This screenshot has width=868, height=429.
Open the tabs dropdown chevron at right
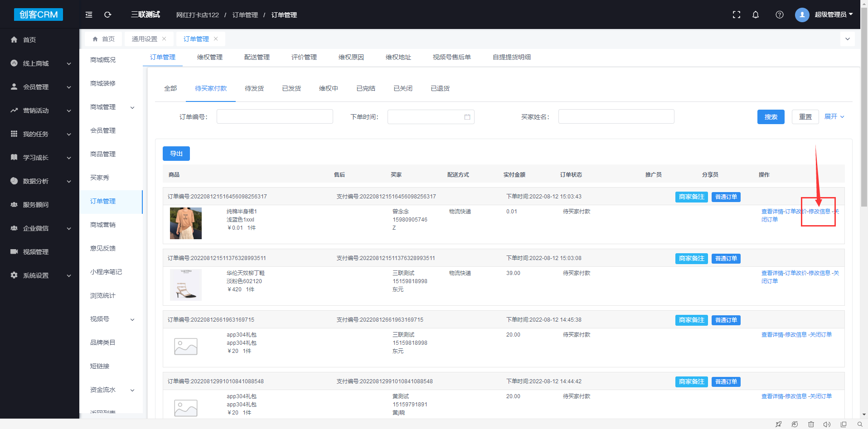tap(848, 39)
